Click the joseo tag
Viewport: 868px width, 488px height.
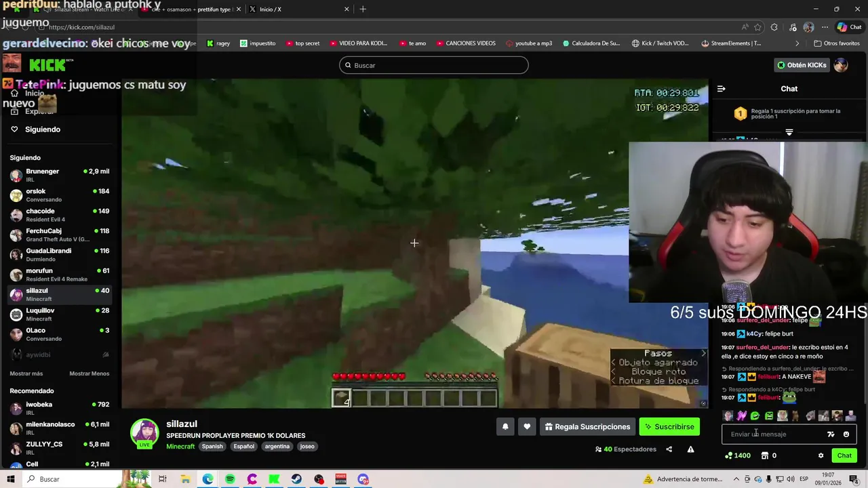(307, 447)
